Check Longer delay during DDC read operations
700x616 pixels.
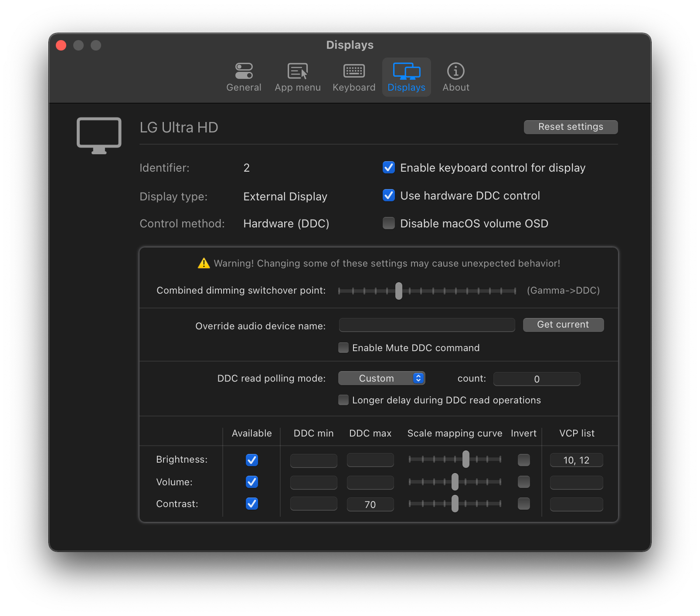343,400
